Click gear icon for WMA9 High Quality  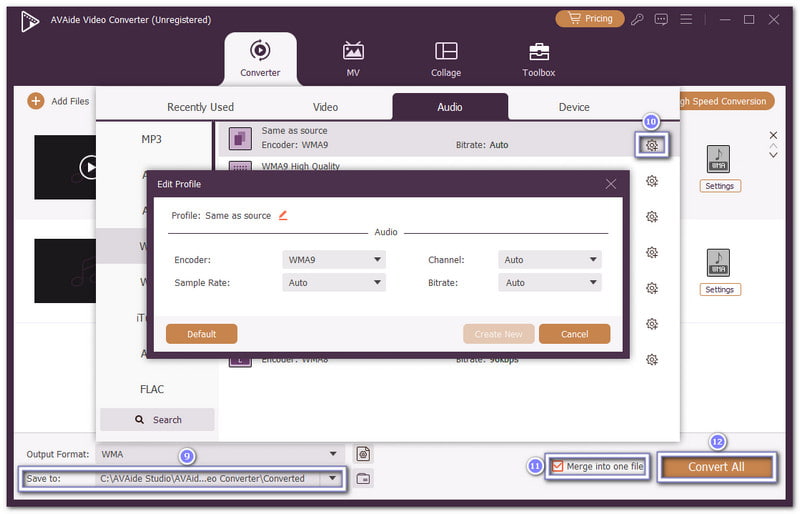click(652, 181)
